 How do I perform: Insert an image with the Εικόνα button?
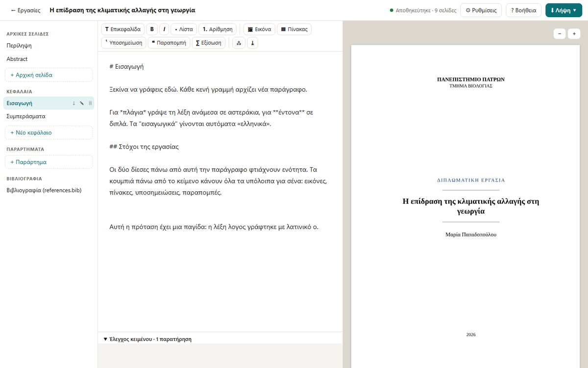click(x=260, y=29)
